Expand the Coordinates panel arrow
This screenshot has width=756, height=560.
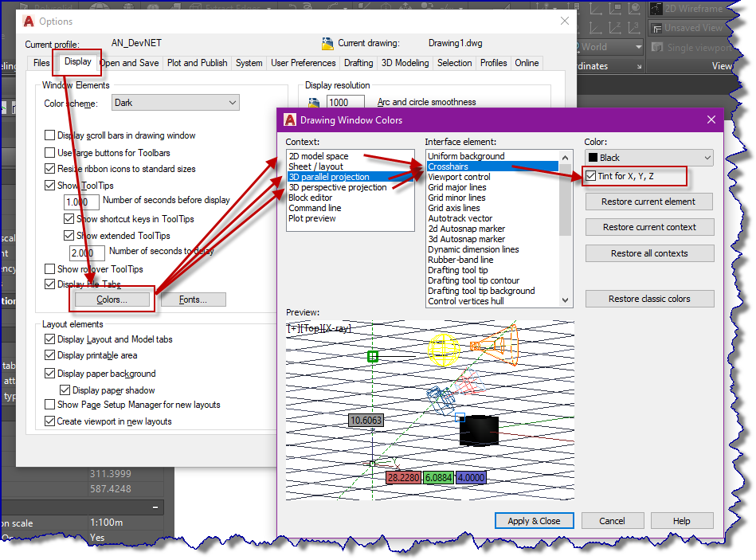(x=640, y=66)
